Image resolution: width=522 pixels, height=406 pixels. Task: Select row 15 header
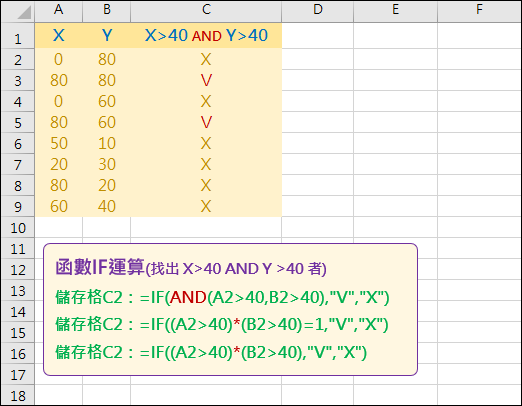point(18,332)
